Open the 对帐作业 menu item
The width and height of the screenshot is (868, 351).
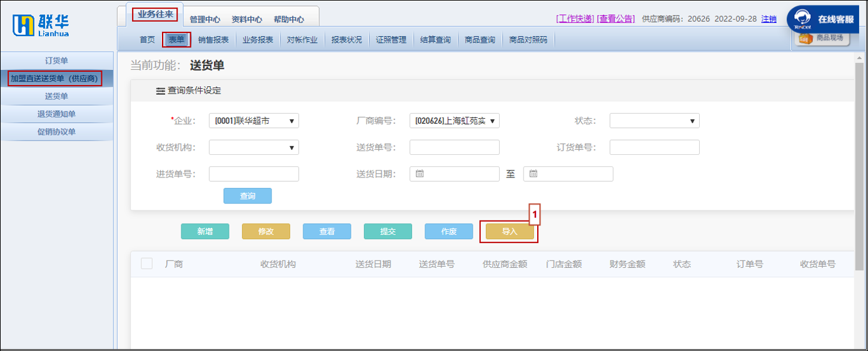pyautogui.click(x=303, y=40)
